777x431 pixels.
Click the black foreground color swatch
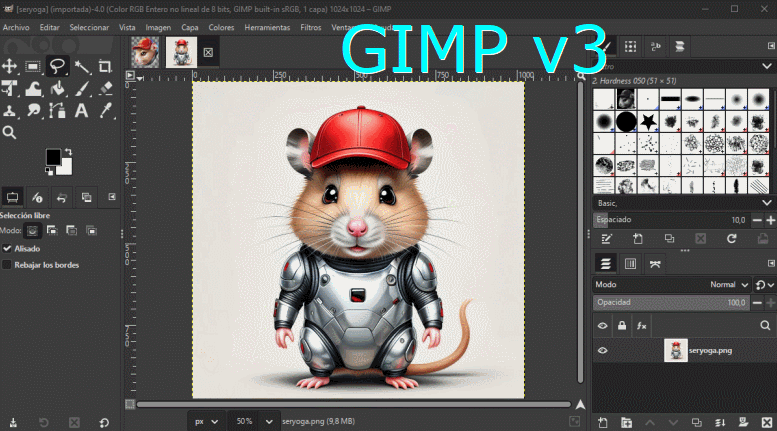[x=53, y=157]
